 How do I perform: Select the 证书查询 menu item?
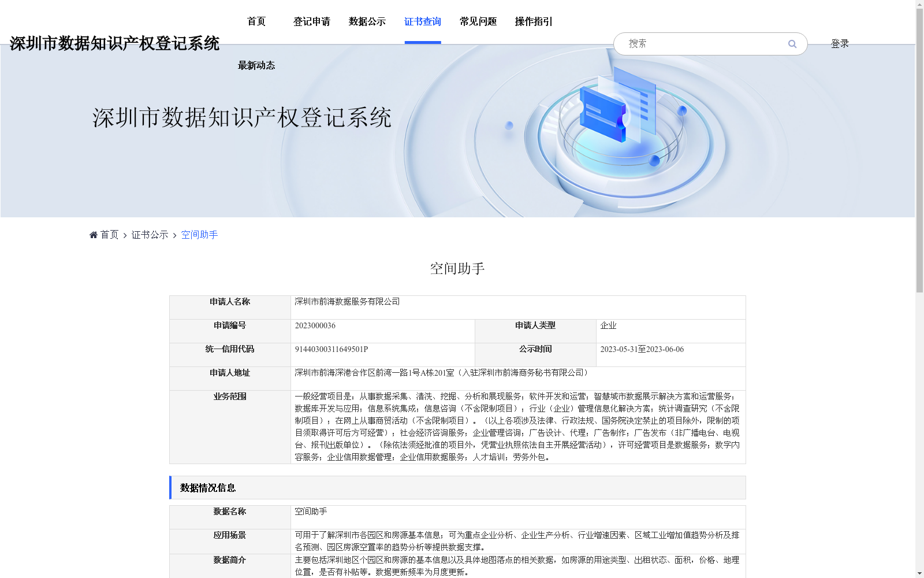[423, 21]
